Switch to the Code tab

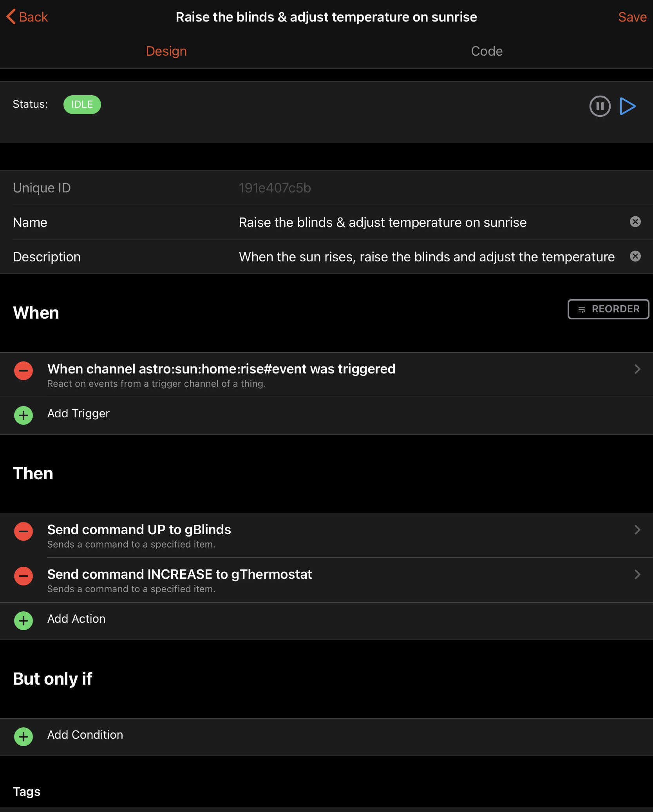coord(487,51)
